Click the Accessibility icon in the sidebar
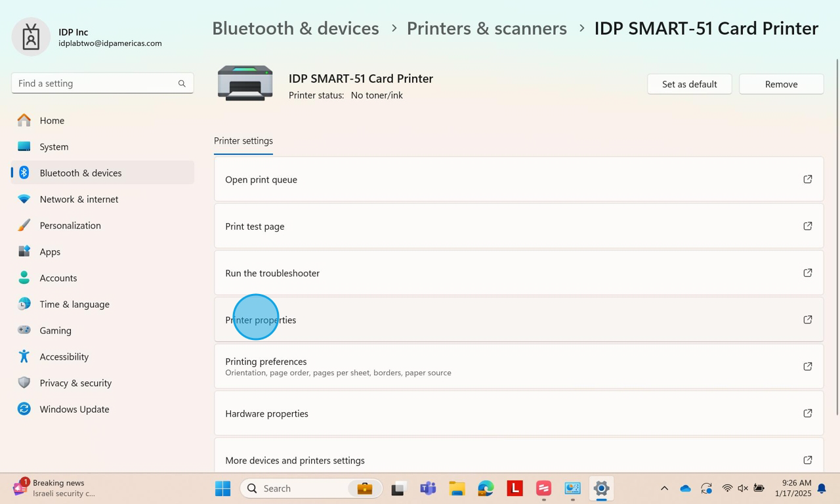Screen dimensions: 840x504 tap(24, 356)
